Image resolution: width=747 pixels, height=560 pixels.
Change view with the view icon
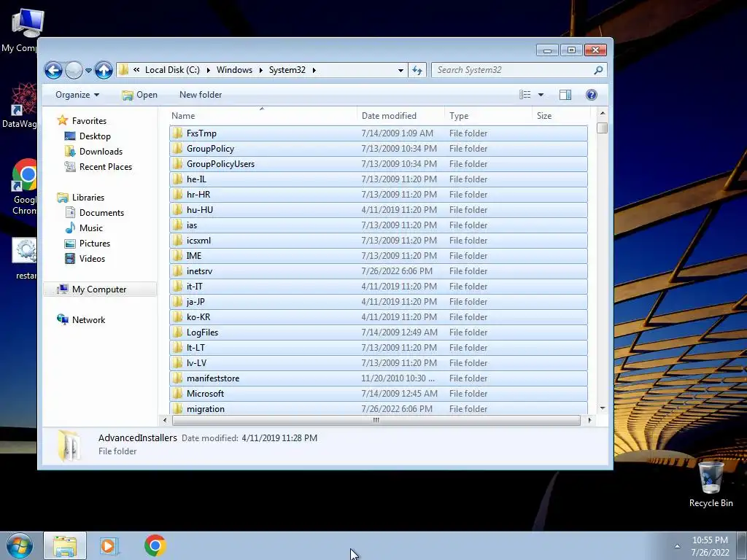525,95
